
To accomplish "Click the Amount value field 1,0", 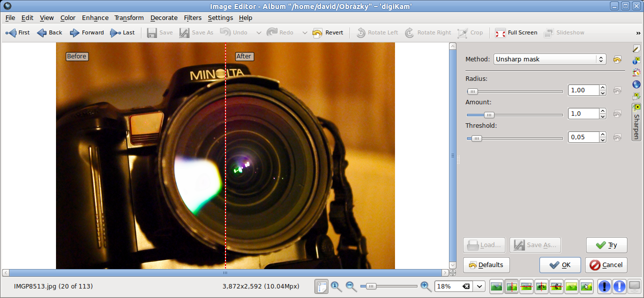I will point(583,114).
